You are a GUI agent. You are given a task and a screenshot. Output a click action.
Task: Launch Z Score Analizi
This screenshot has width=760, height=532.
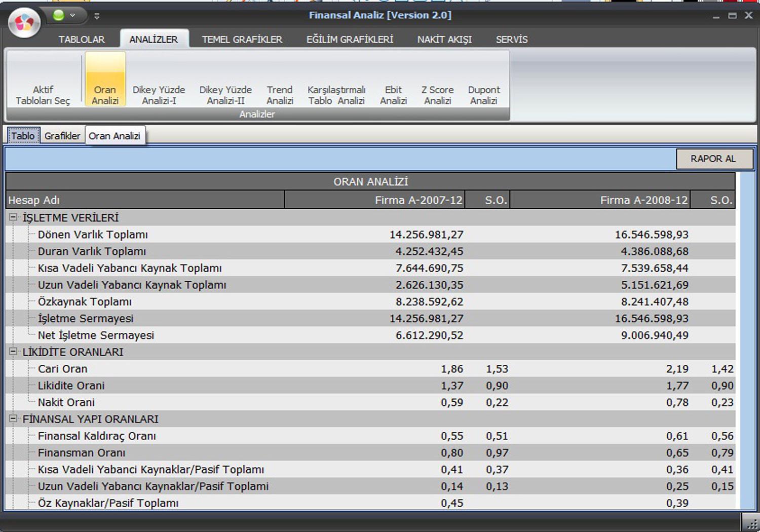[437, 80]
